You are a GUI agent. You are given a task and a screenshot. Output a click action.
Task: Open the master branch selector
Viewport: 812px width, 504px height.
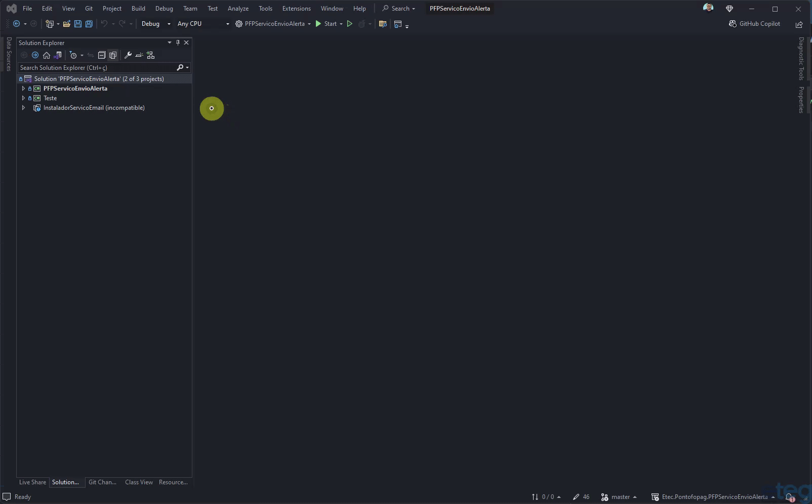pyautogui.click(x=619, y=497)
